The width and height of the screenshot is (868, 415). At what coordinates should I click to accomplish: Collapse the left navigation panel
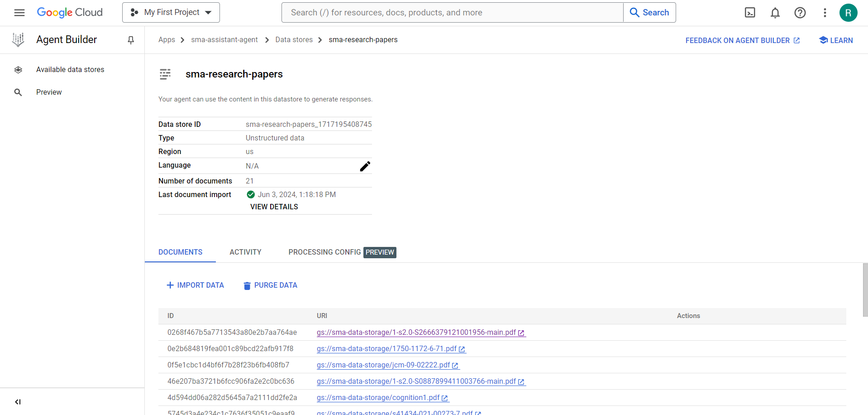[x=18, y=402]
